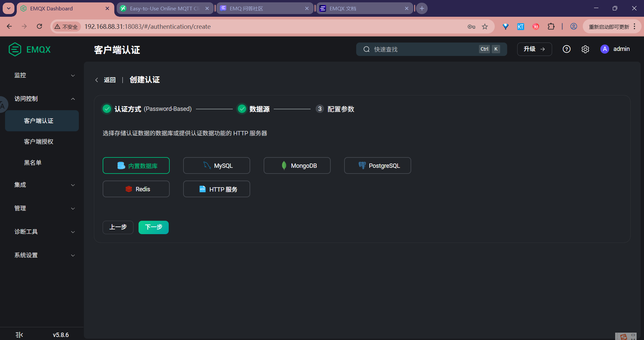Click step 3 number circle
This screenshot has height=340, width=644.
(320, 109)
